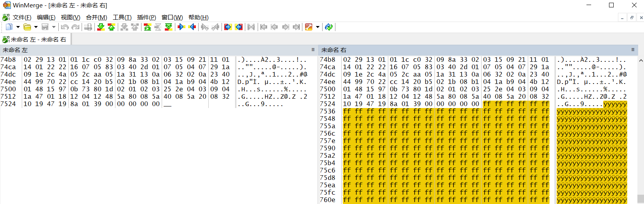The image size is (644, 204).
Task: Click left pane offset 7500
Action: coord(8,89)
